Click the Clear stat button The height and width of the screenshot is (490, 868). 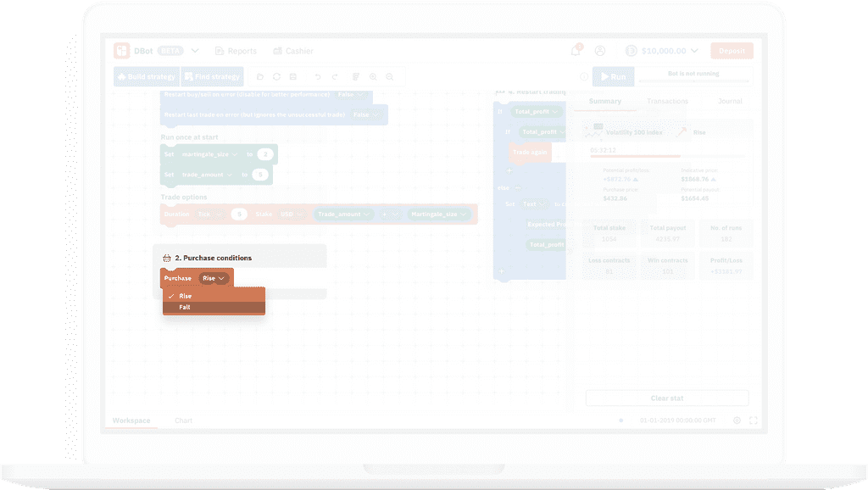[x=667, y=398]
